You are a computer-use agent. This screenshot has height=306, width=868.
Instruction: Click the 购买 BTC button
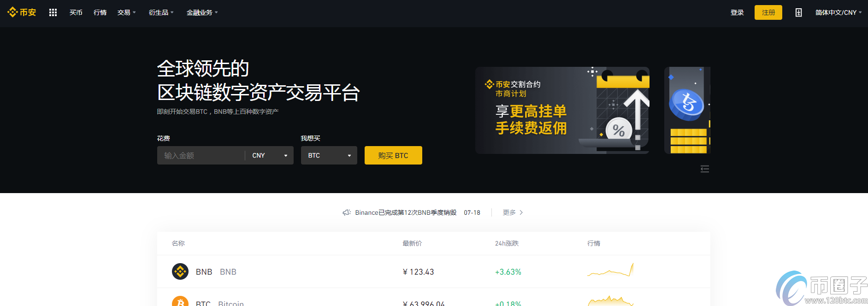click(393, 155)
